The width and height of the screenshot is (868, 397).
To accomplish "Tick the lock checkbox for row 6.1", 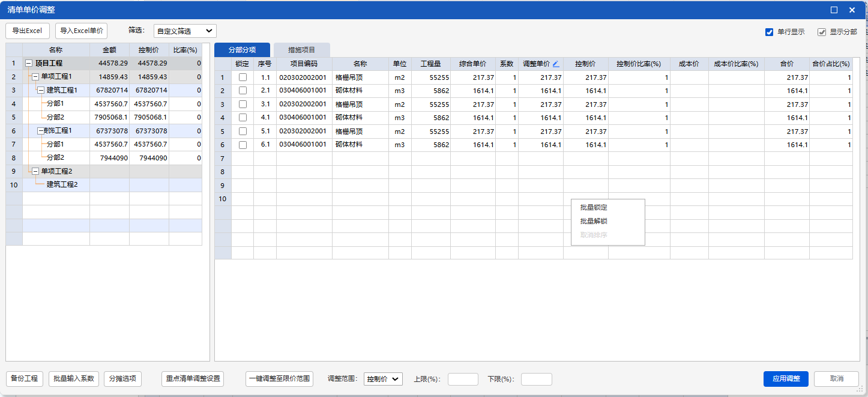I will [243, 145].
